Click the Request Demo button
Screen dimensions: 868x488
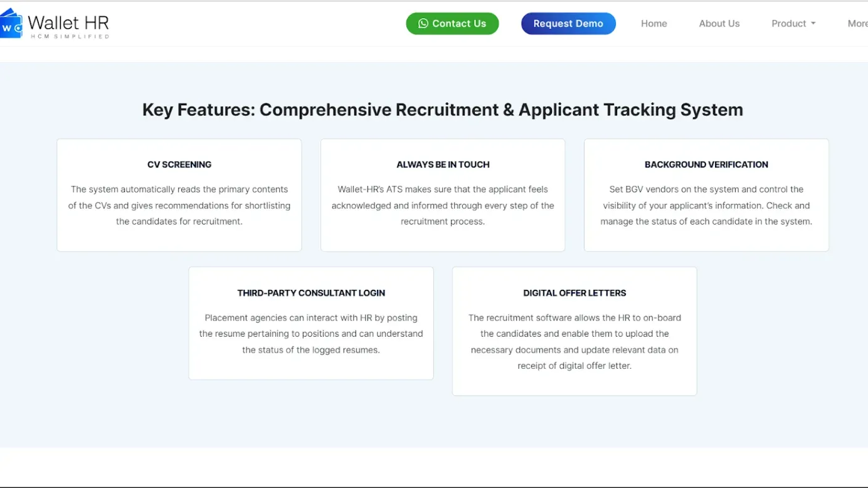pos(568,23)
